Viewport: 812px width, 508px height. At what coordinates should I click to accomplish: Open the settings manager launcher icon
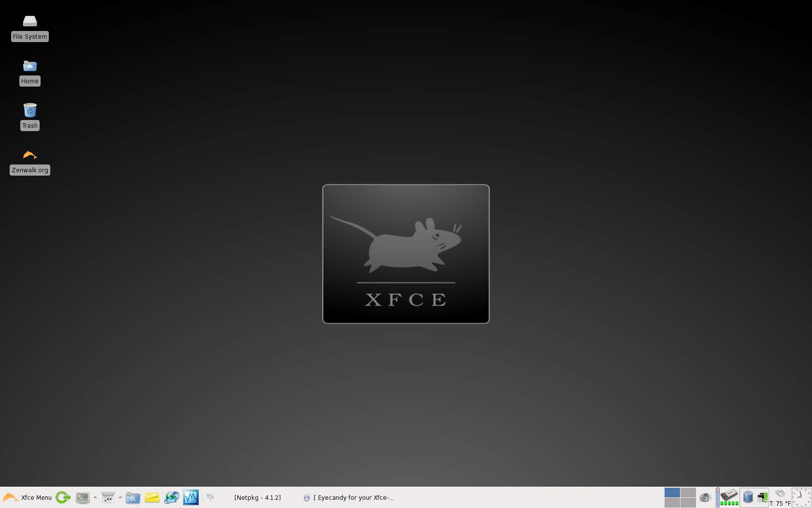(108, 497)
